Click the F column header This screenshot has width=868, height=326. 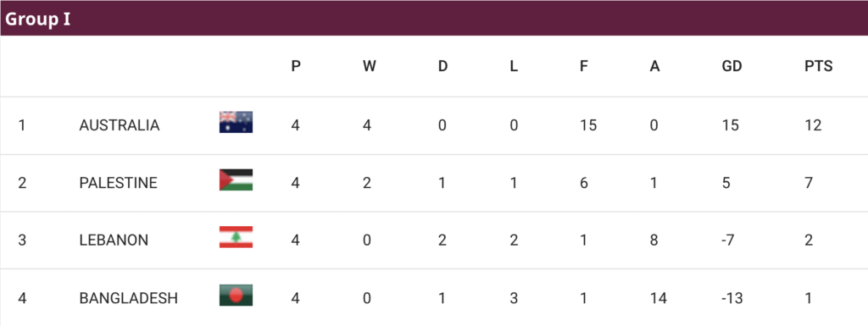pos(583,66)
